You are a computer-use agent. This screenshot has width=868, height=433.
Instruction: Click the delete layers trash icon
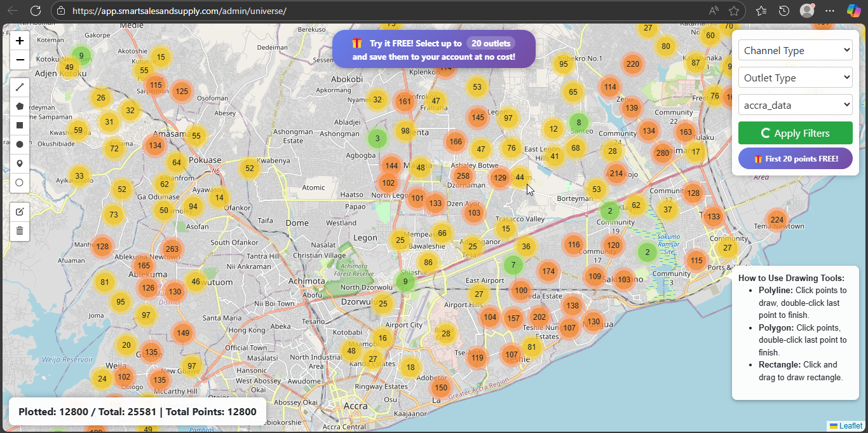[20, 230]
